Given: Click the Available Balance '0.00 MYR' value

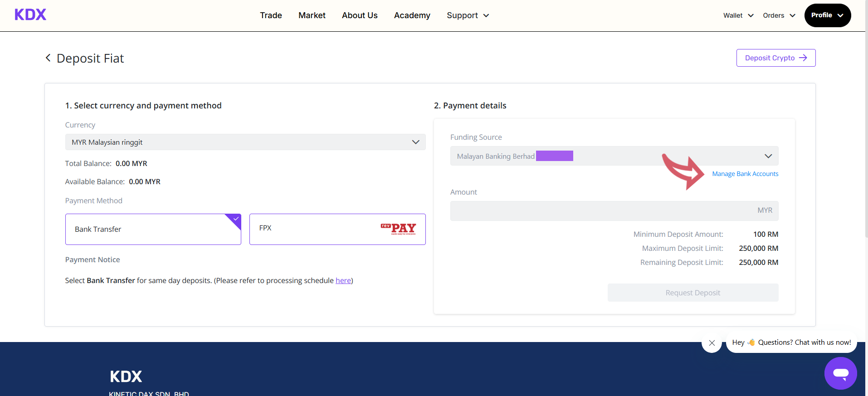Looking at the screenshot, I should [145, 181].
